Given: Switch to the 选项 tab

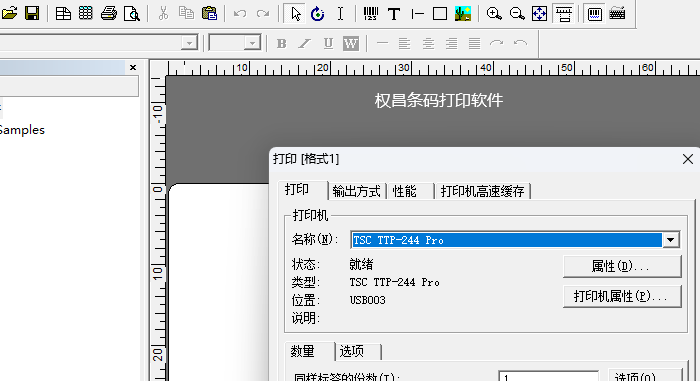Looking at the screenshot, I should [x=358, y=352].
